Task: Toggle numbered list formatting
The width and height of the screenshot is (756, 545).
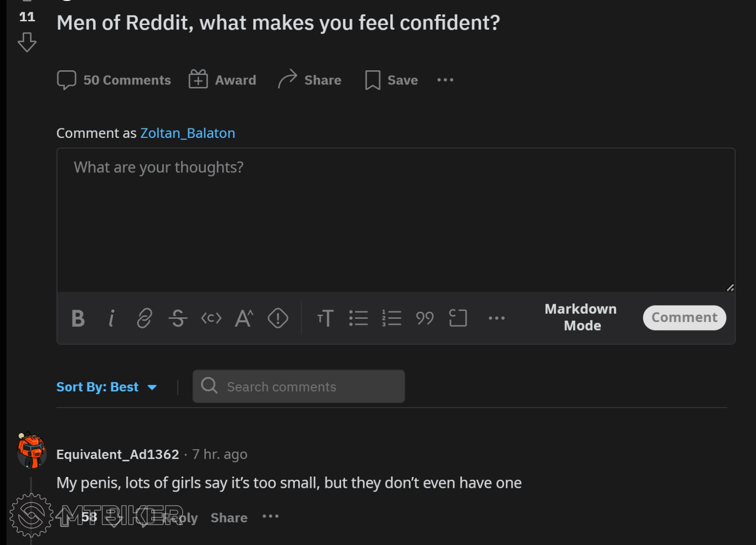Action: (x=392, y=318)
